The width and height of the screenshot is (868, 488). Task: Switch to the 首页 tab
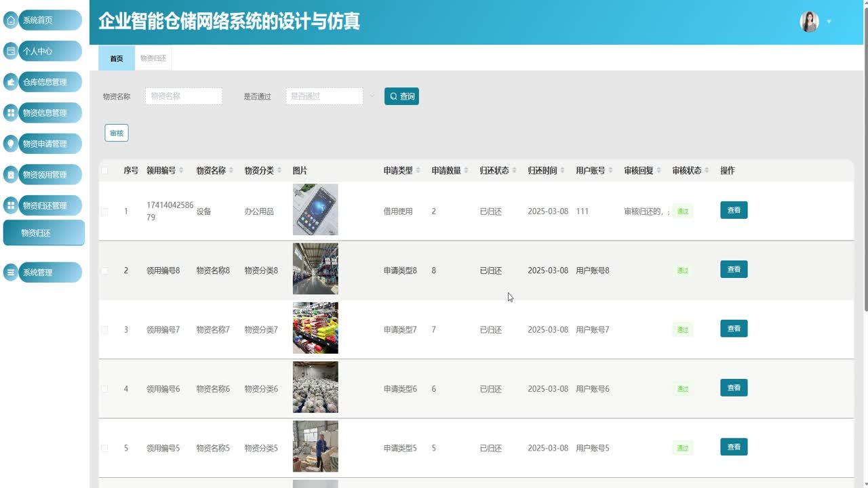pyautogui.click(x=117, y=58)
